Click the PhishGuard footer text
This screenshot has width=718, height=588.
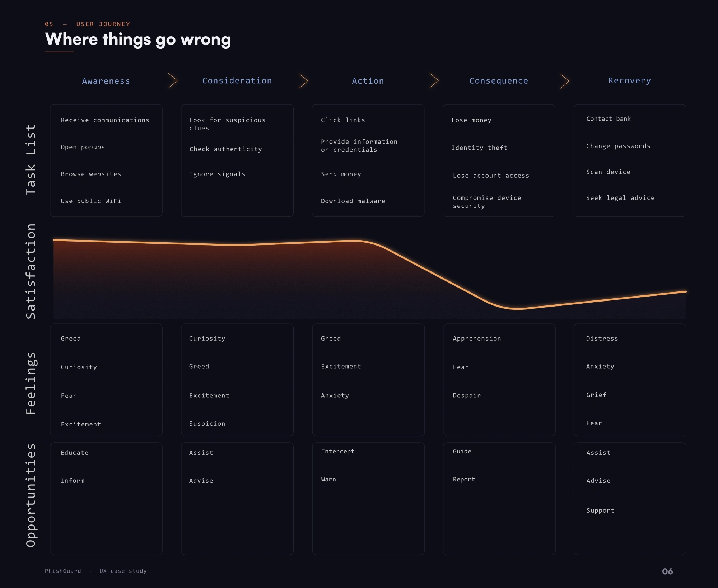pyautogui.click(x=63, y=571)
